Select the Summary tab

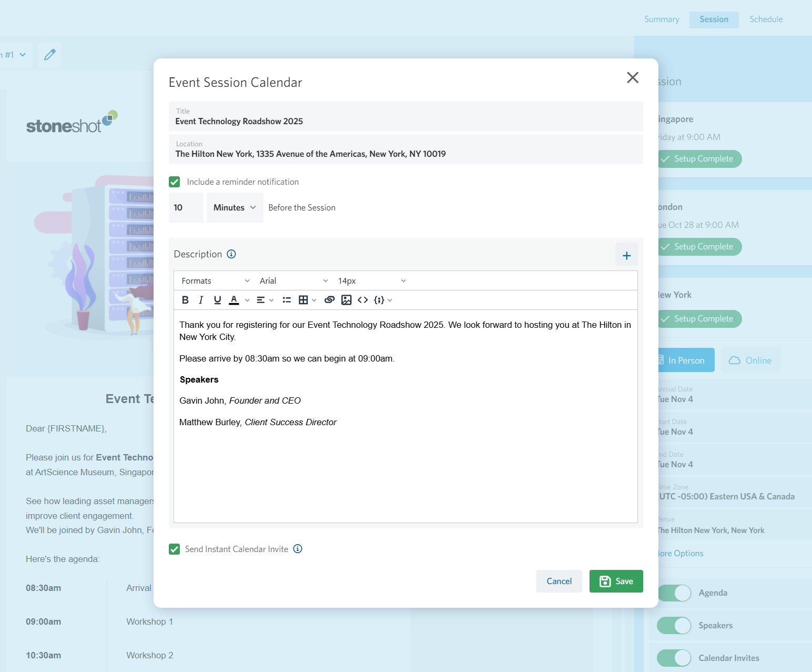click(662, 19)
